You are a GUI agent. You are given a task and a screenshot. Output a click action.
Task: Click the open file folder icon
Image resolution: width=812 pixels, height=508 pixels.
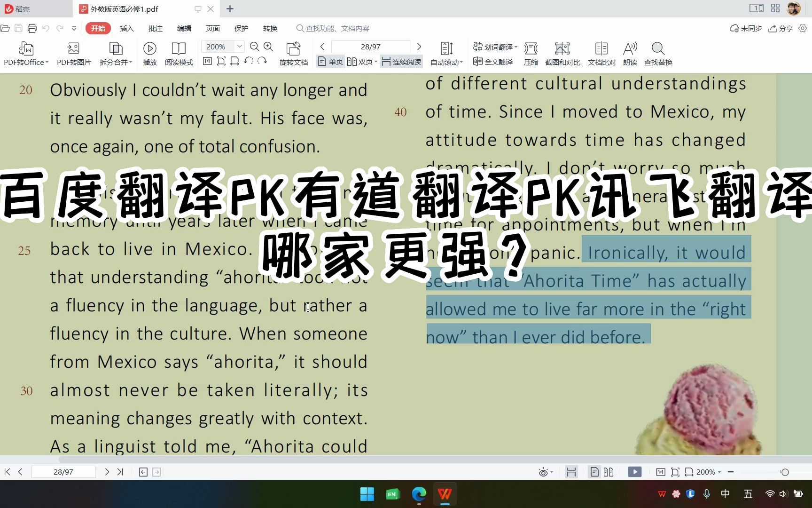click(x=5, y=29)
